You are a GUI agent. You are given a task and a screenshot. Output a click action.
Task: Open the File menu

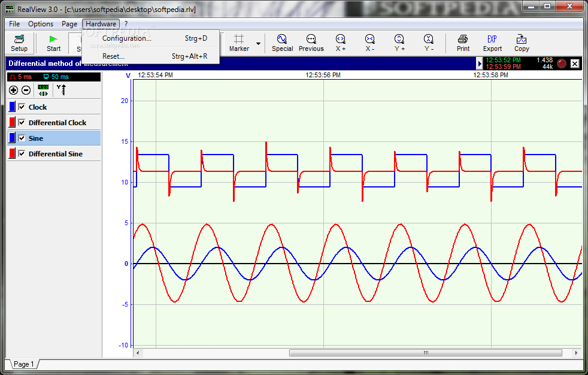click(x=14, y=24)
